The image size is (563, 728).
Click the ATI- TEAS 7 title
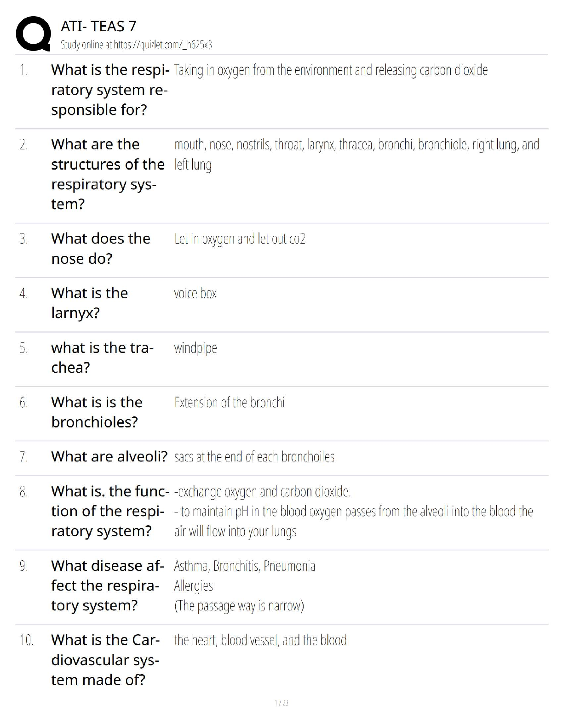point(98,26)
